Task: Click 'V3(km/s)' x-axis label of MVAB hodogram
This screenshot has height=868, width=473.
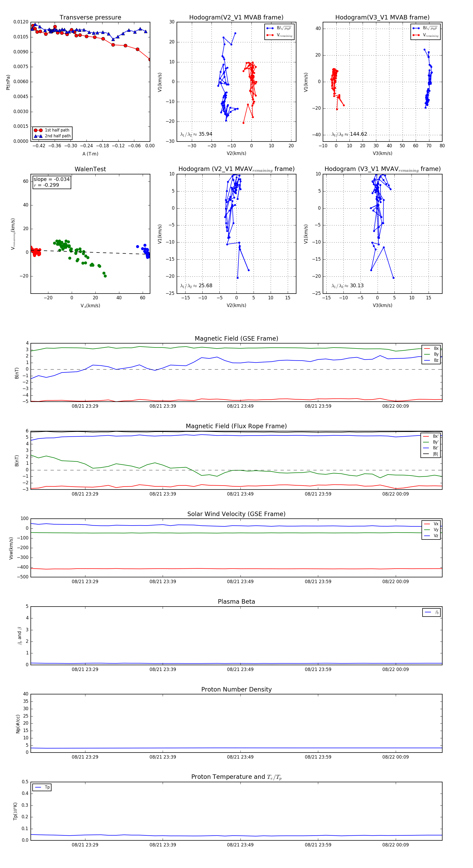Action: tap(382, 153)
